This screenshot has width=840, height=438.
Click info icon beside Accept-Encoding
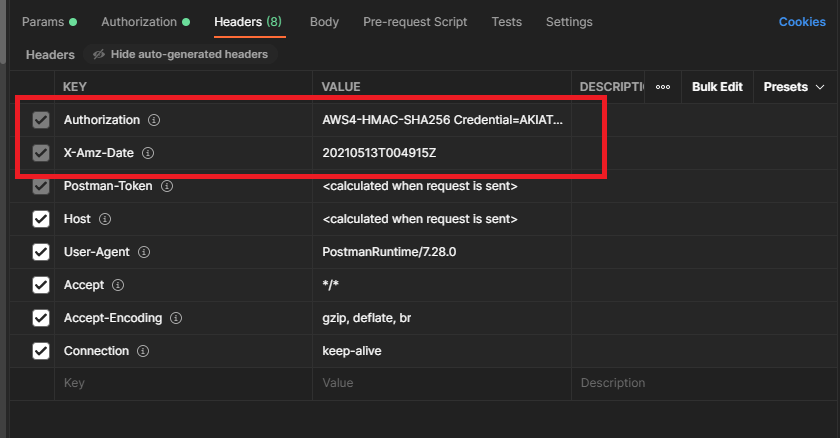point(176,318)
